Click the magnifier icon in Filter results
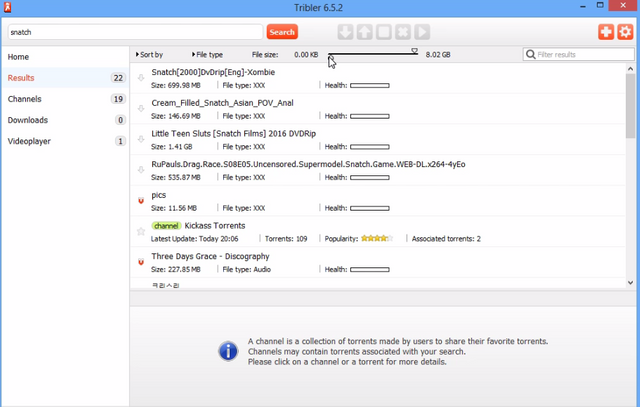Image resolution: width=640 pixels, height=407 pixels. coord(530,54)
